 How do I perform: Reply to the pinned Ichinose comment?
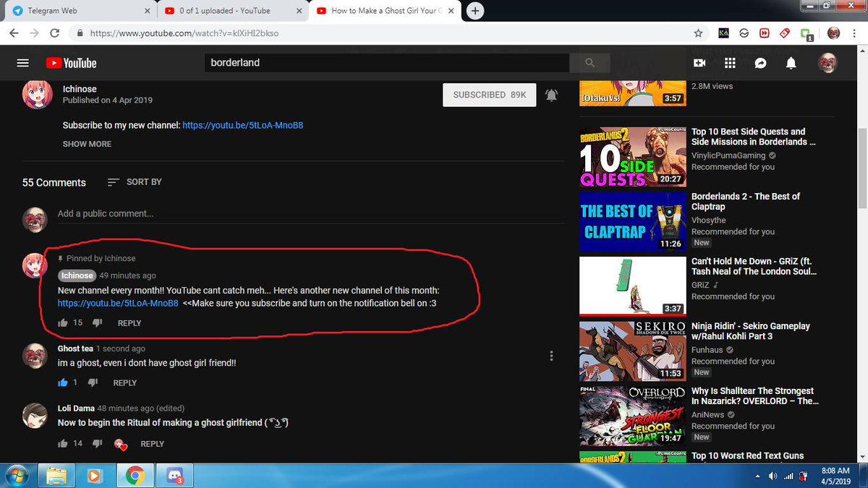pos(129,323)
